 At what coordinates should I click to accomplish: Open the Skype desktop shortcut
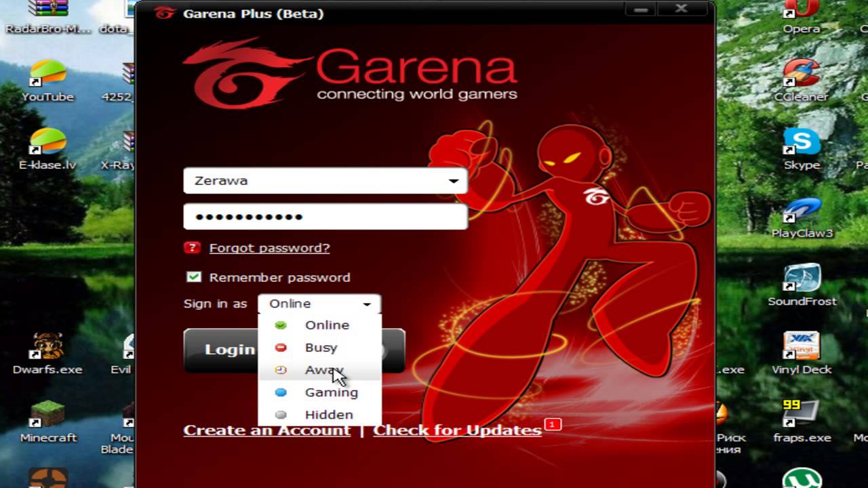point(802,144)
